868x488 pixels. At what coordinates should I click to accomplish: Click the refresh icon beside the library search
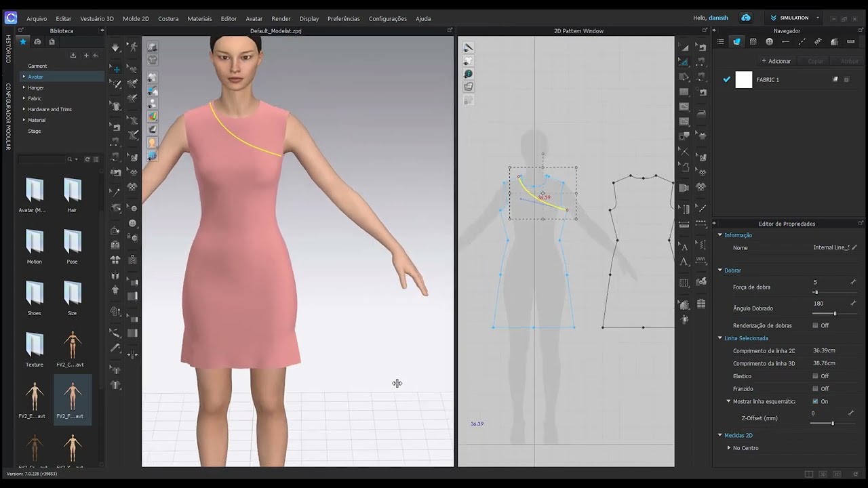pyautogui.click(x=86, y=159)
